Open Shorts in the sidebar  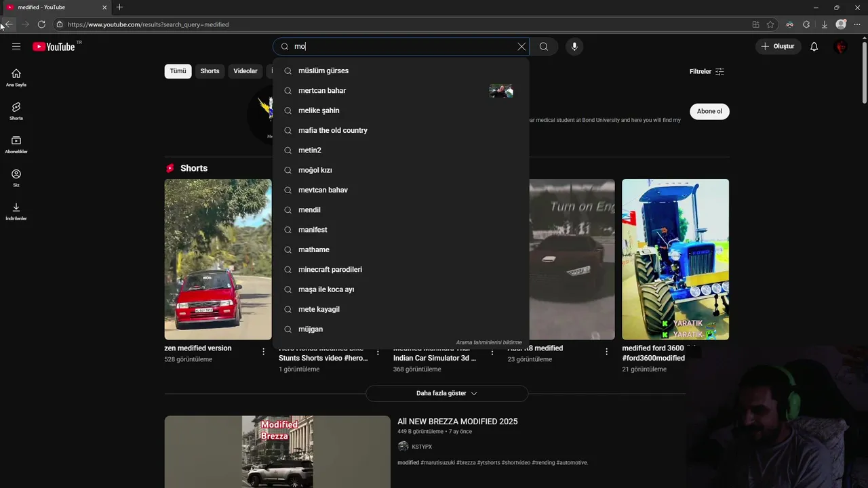(x=16, y=111)
